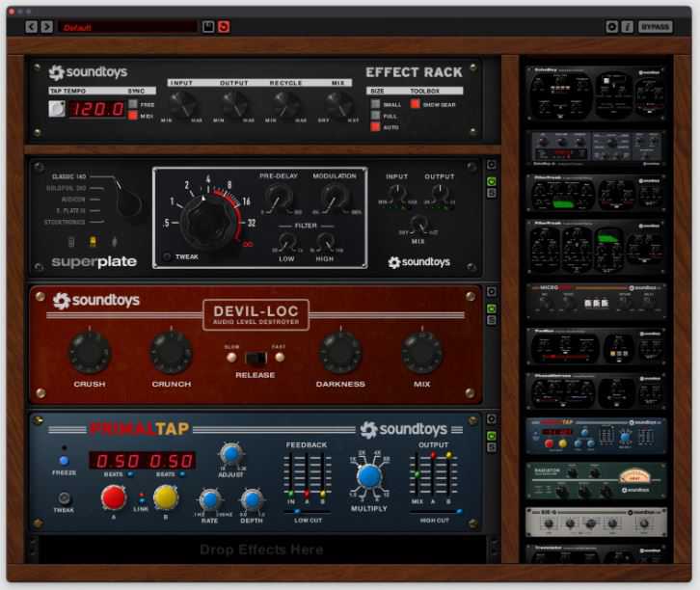Open the PrimalTap slot gear menu
The height and width of the screenshot is (590, 700).
point(491,419)
